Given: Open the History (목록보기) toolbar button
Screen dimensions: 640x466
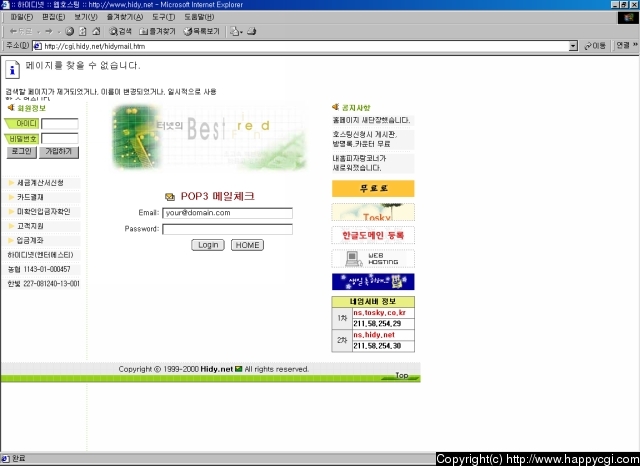Looking at the screenshot, I should coord(202,31).
